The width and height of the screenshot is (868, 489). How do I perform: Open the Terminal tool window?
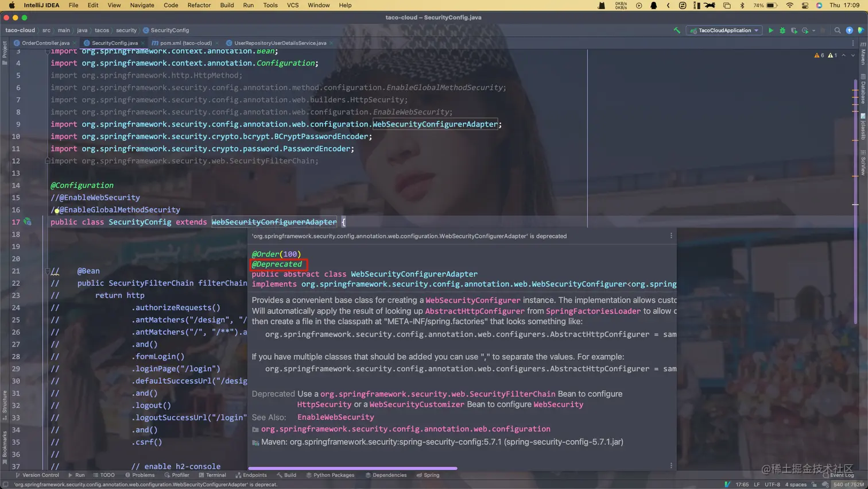[212, 475]
